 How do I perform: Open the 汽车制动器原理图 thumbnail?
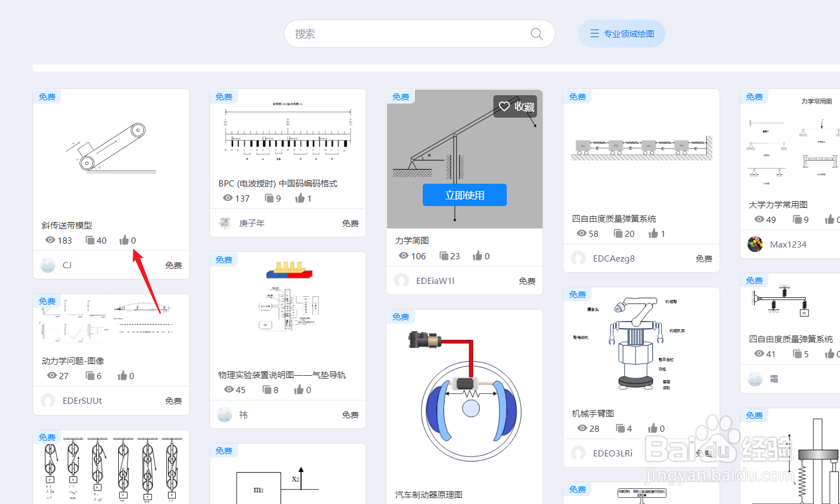tap(465, 398)
